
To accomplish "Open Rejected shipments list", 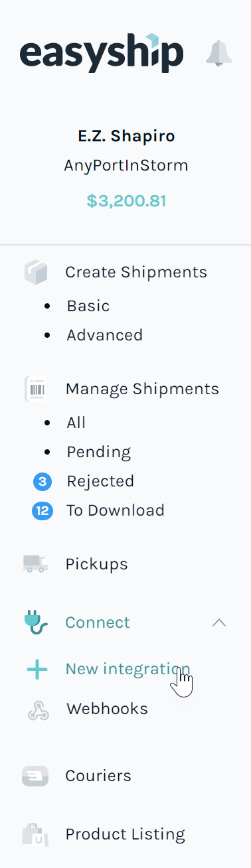I will coord(100,481).
